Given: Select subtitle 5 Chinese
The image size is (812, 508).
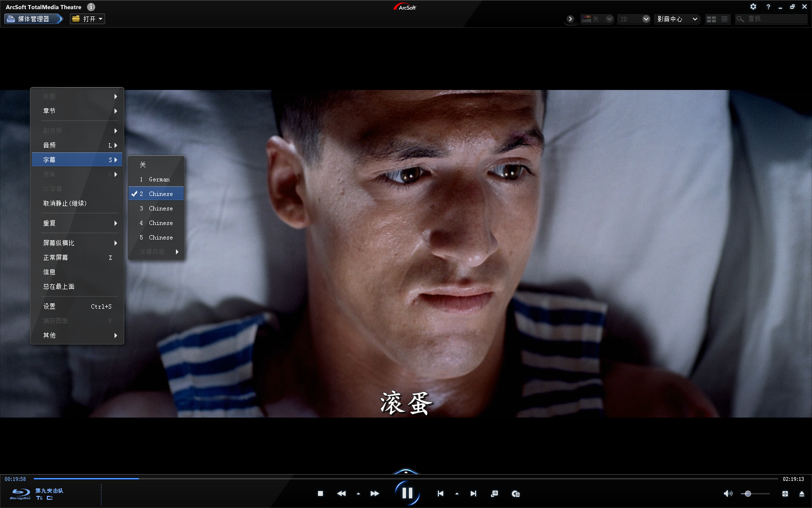Looking at the screenshot, I should click(156, 237).
